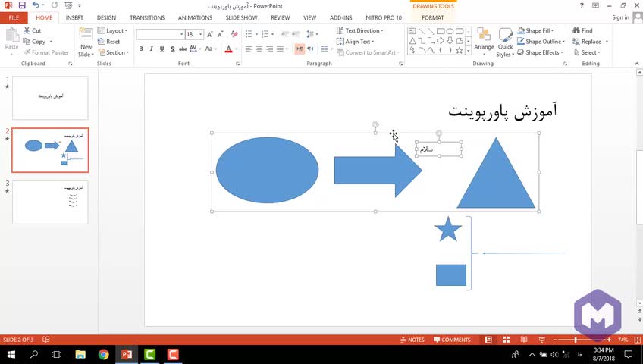Viewport: 643px width, 364px height.
Task: Open Text Direction dropdown
Action: click(x=359, y=30)
